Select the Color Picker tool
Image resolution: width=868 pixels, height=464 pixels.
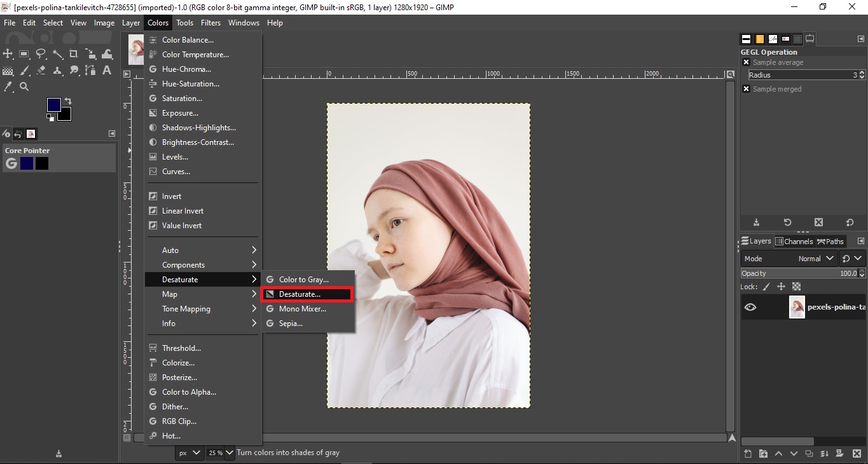pos(8,87)
